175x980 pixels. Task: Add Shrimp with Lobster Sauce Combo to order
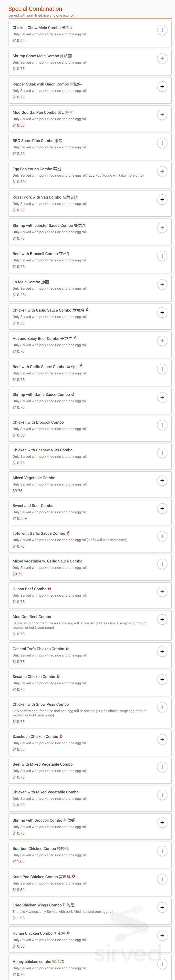click(x=162, y=228)
